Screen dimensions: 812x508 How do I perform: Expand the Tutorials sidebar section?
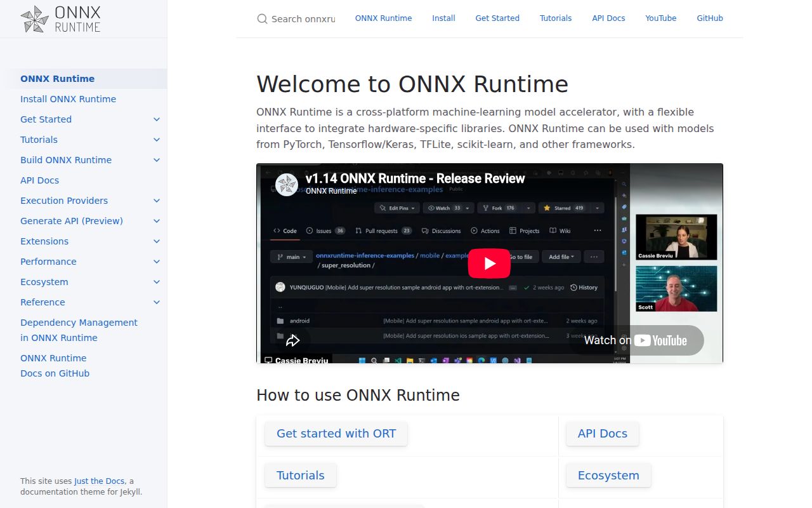click(157, 140)
